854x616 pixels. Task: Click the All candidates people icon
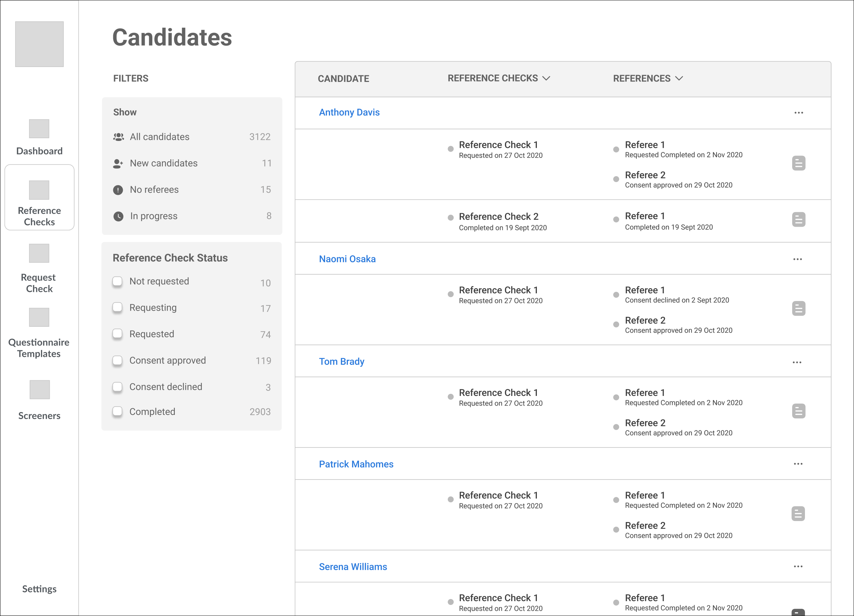tap(118, 137)
